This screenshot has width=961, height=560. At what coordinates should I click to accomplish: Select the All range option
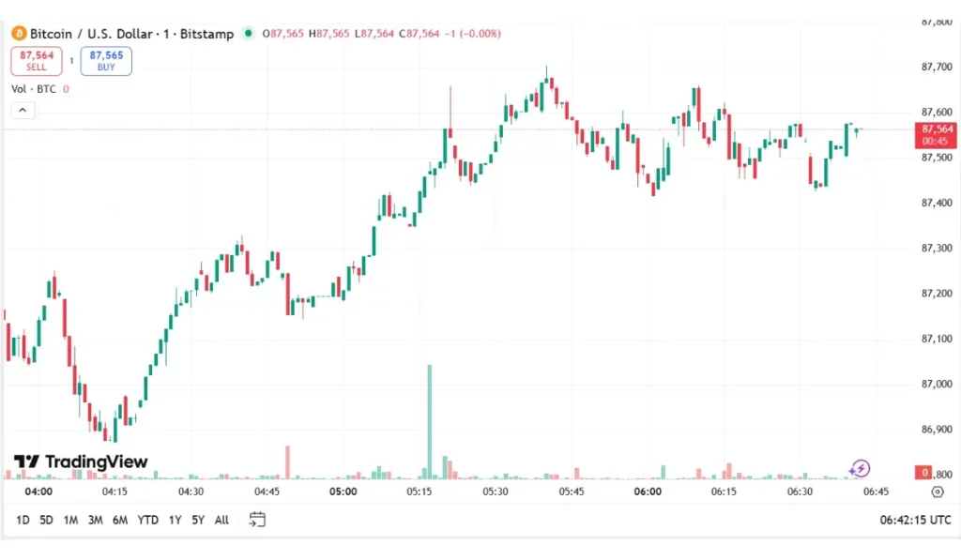pyautogui.click(x=221, y=519)
